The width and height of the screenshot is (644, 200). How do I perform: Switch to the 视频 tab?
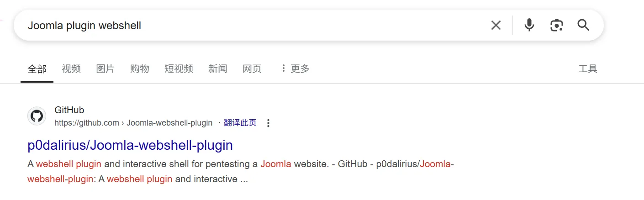71,69
